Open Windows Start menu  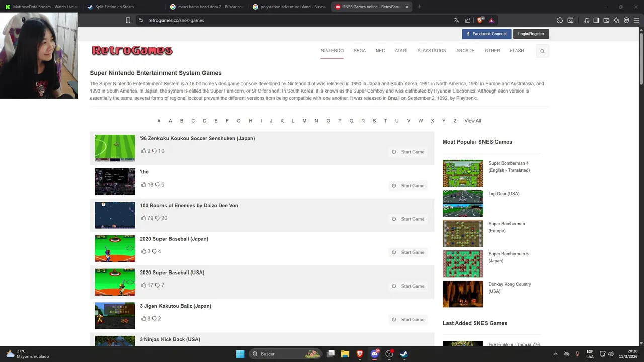pyautogui.click(x=240, y=354)
